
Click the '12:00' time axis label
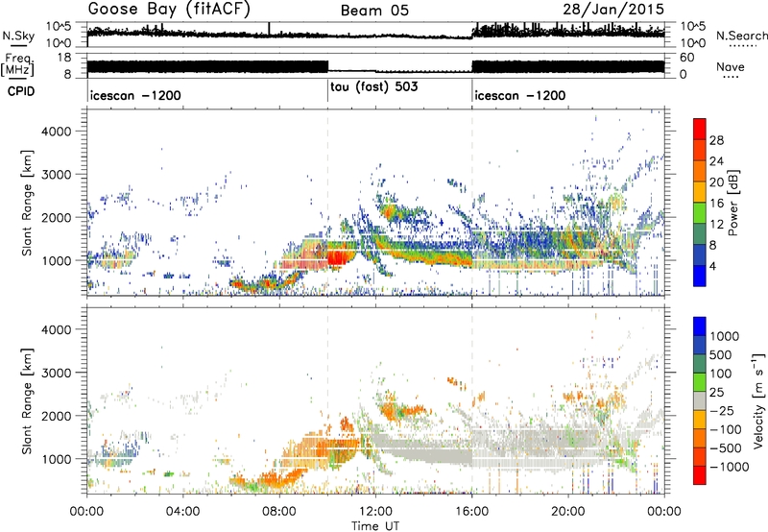click(x=375, y=512)
